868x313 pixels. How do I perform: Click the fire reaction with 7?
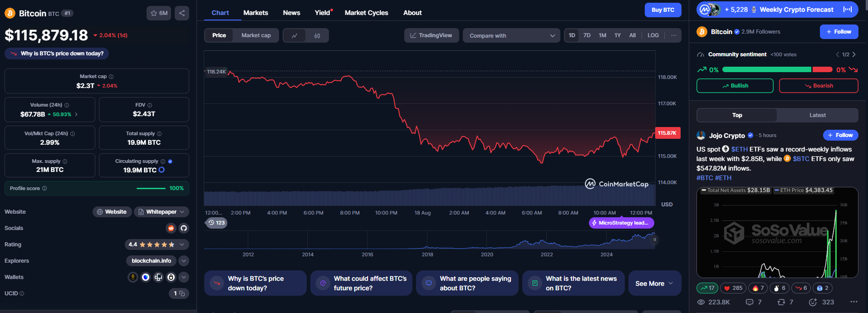click(x=759, y=288)
